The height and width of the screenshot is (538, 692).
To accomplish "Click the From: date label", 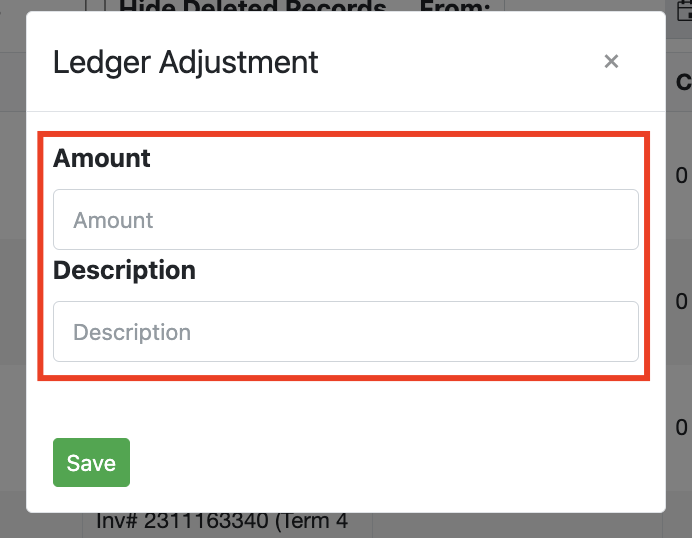I will [455, 7].
